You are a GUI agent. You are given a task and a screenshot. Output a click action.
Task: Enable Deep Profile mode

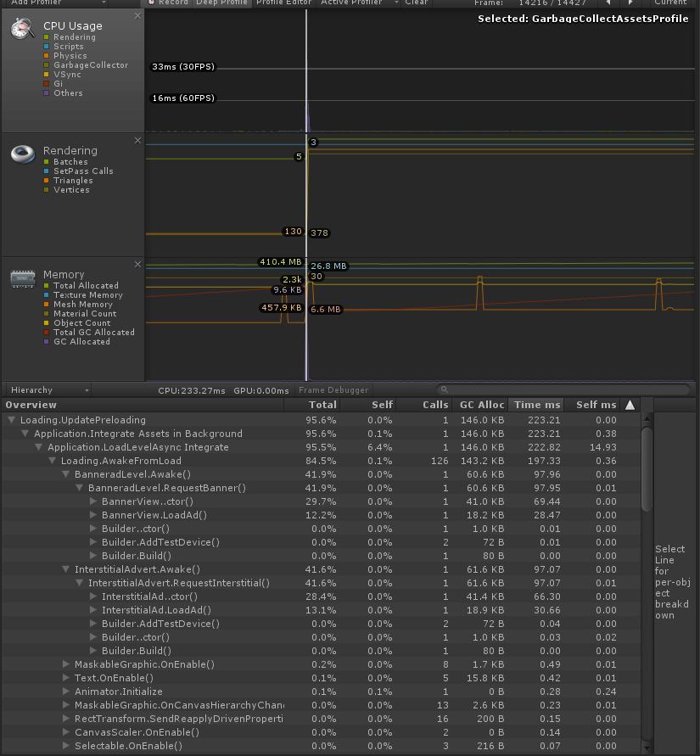click(x=222, y=3)
